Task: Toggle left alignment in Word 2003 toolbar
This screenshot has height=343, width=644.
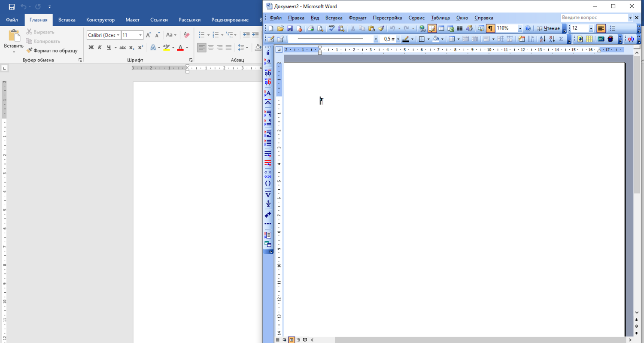Action: (x=601, y=28)
